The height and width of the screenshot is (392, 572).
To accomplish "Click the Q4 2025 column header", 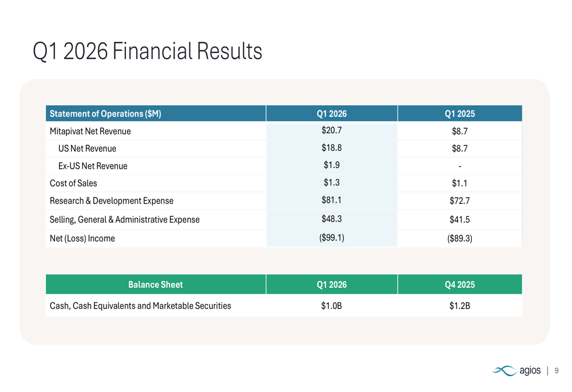I will click(459, 284).
